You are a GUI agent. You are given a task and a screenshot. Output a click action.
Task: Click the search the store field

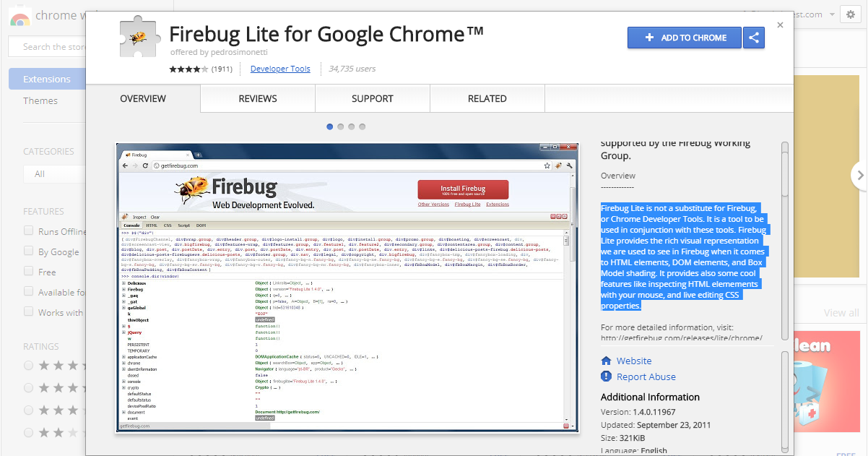[51, 47]
